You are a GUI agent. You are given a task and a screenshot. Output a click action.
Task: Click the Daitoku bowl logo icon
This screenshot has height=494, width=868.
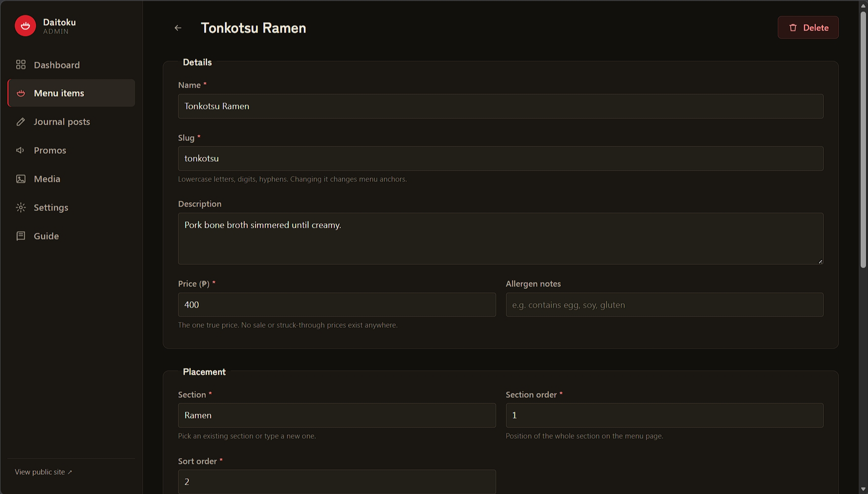coord(25,26)
